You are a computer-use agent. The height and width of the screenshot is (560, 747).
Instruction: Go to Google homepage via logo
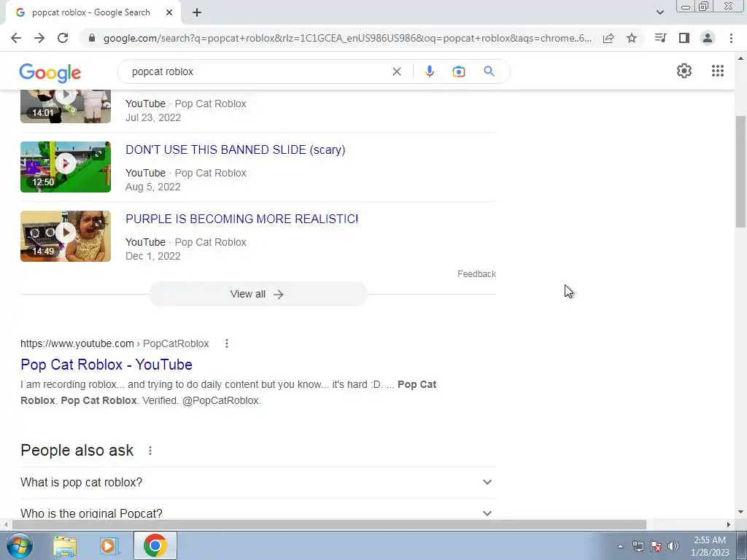tap(50, 72)
